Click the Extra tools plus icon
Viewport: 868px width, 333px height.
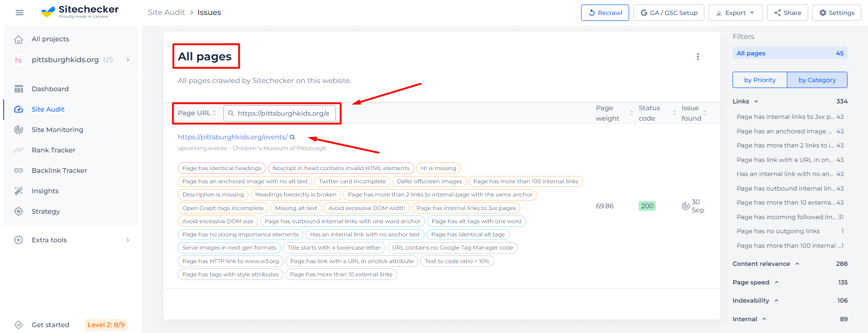pyautogui.click(x=19, y=240)
